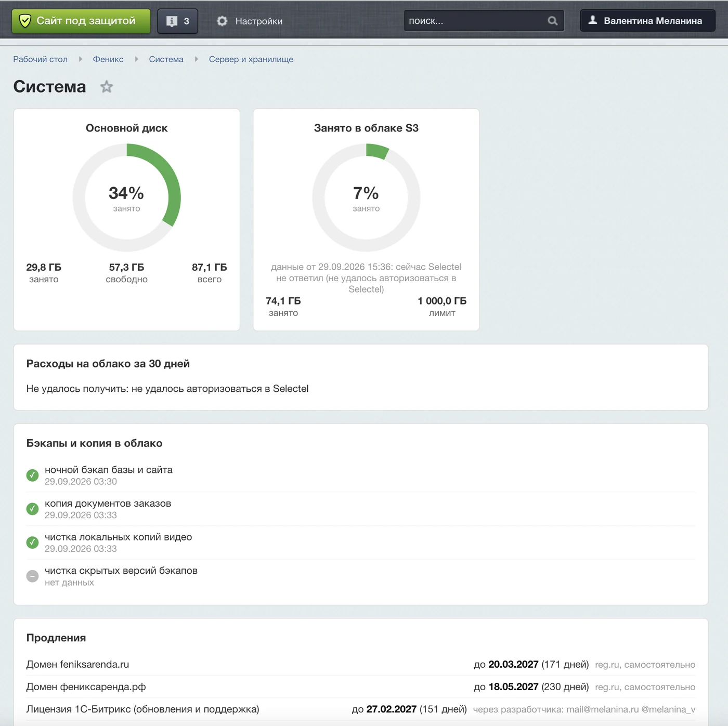The width and height of the screenshot is (728, 726).
Task: Click the green check for чистка локальных копий видео
Action: pyautogui.click(x=32, y=543)
